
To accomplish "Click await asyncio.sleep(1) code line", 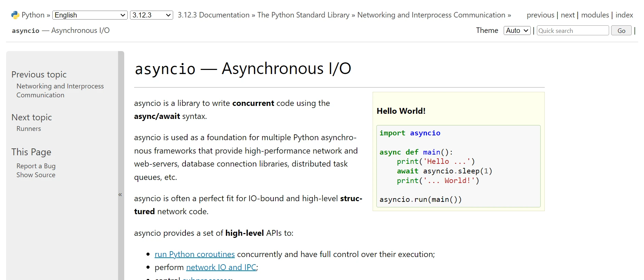I will pyautogui.click(x=445, y=171).
